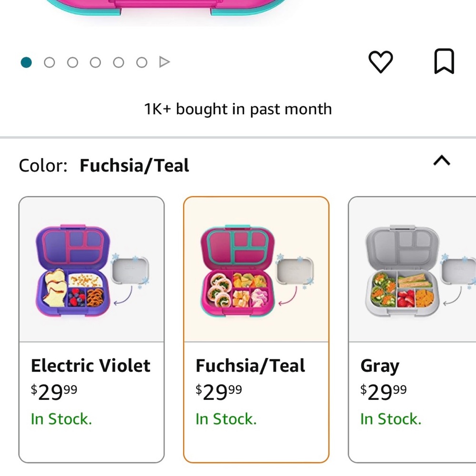The height and width of the screenshot is (476, 476).
Task: Tap the Fuchsia/Teal $29.99 price
Action: click(x=218, y=391)
